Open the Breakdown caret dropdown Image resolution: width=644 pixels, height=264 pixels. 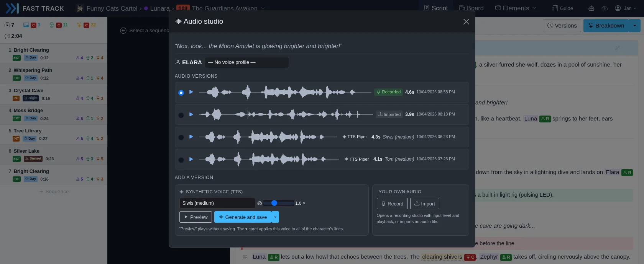[x=634, y=26]
